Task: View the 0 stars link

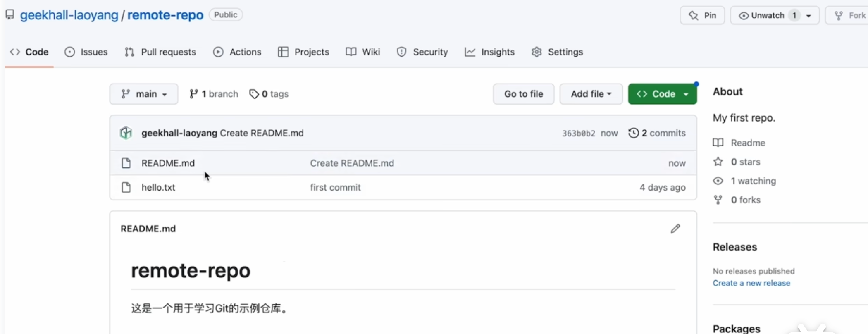Action: point(745,162)
